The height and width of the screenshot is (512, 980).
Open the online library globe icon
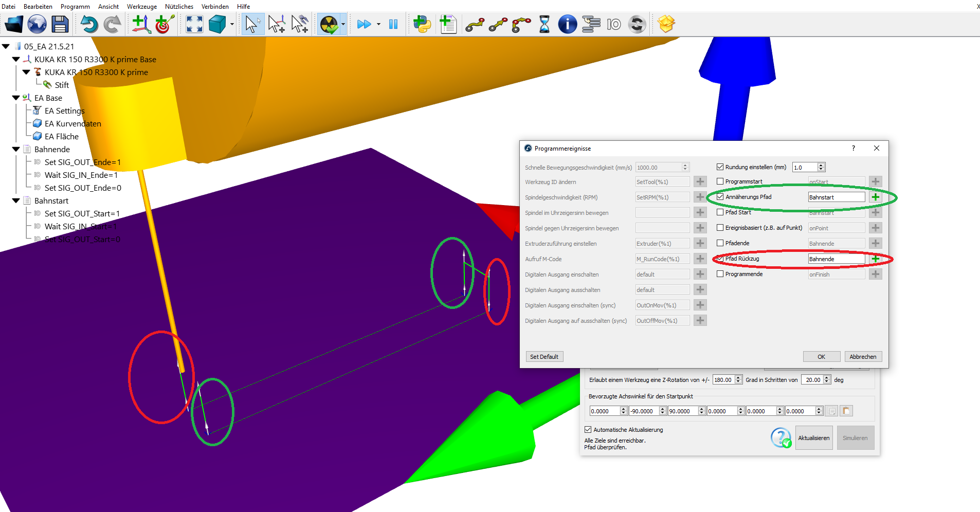pos(37,24)
